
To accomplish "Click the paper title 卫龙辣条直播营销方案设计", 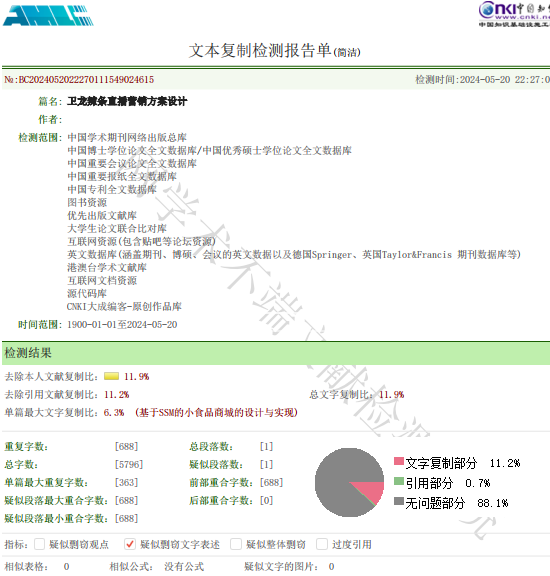I will [127, 101].
